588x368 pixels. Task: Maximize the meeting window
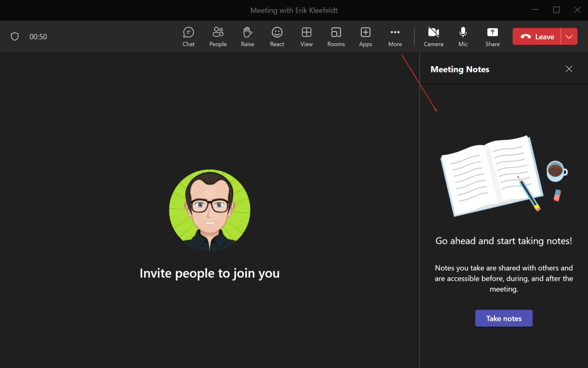tap(556, 10)
